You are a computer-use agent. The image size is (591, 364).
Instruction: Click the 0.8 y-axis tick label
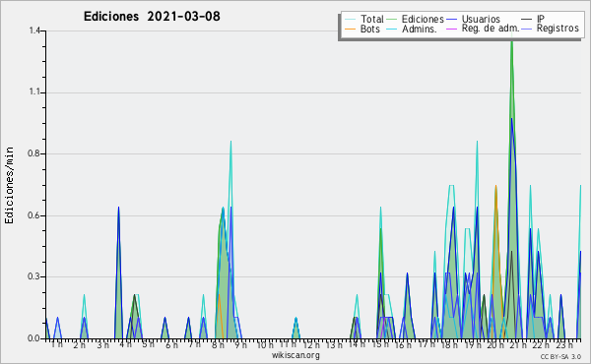click(34, 153)
